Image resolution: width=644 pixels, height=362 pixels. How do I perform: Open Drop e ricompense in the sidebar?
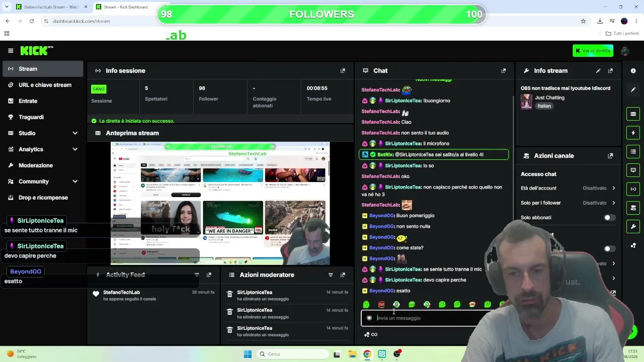pos(43,198)
